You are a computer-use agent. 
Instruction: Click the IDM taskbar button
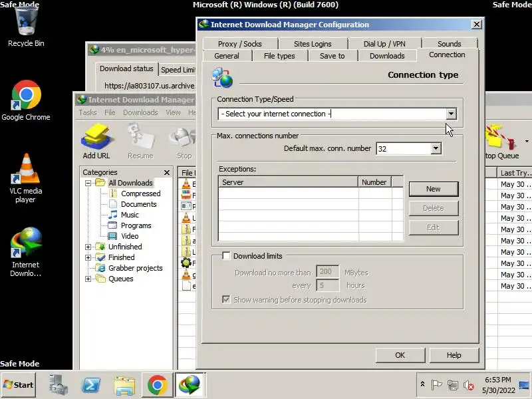pos(190,385)
